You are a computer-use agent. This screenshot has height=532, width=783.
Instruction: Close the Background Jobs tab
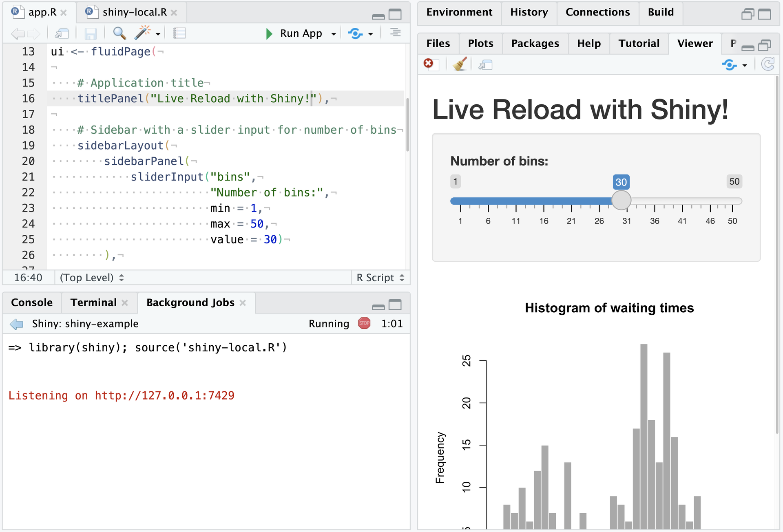pyautogui.click(x=243, y=302)
